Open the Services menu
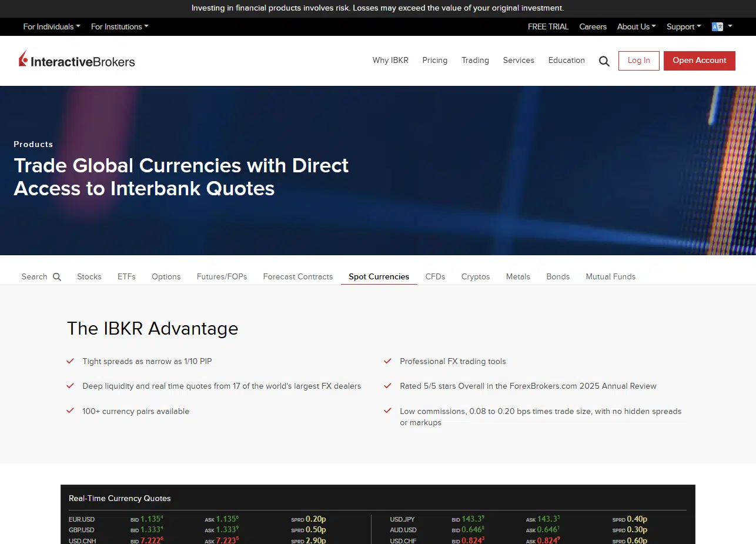 point(519,60)
